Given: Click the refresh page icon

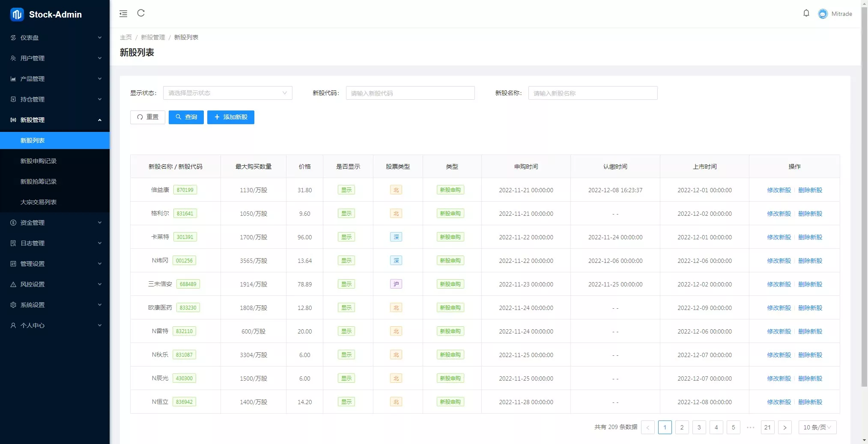Looking at the screenshot, I should click(x=141, y=13).
